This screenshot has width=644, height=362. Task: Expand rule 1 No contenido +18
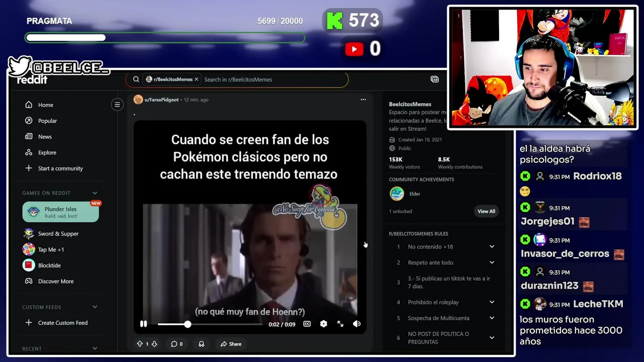tap(445, 247)
